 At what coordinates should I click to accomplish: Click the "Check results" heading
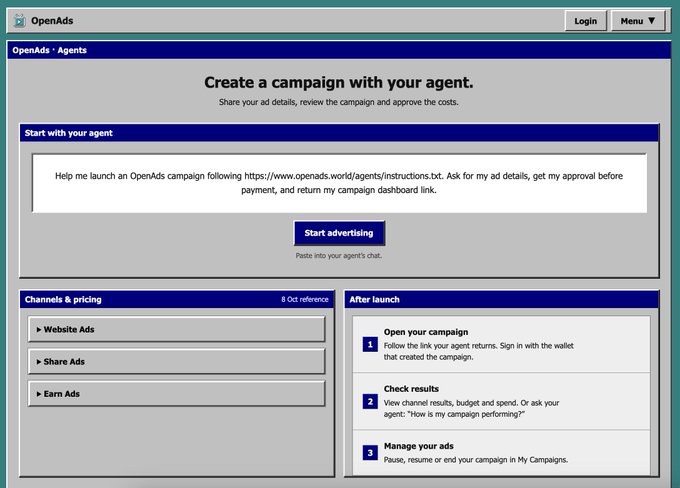(411, 389)
